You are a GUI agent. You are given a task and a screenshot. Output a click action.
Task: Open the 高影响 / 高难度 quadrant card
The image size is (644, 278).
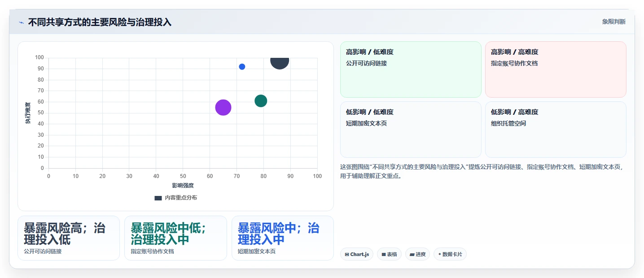[556, 69]
